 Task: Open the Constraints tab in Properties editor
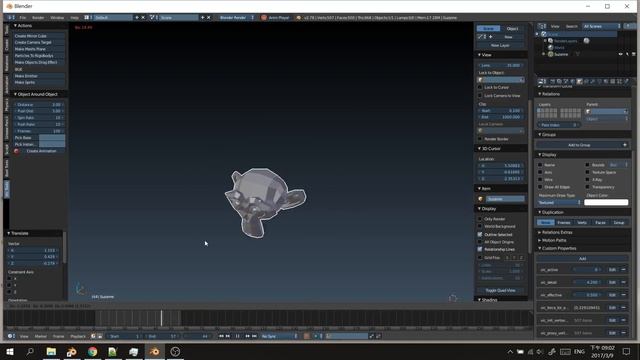click(587, 82)
